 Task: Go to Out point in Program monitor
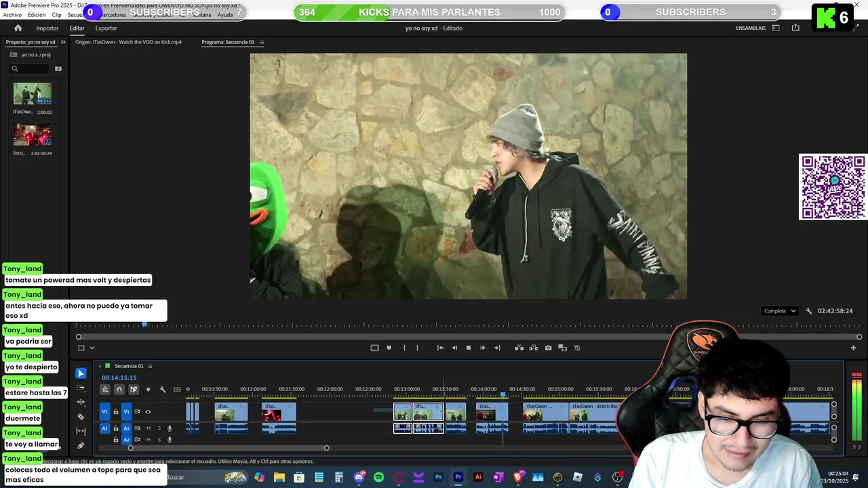497,348
